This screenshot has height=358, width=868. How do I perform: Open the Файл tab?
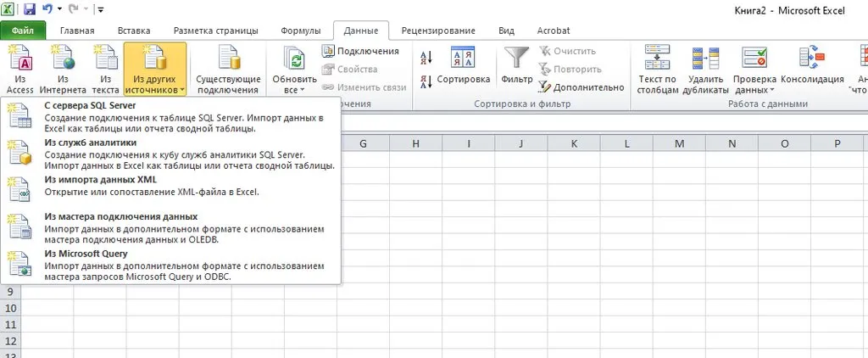pyautogui.click(x=23, y=31)
